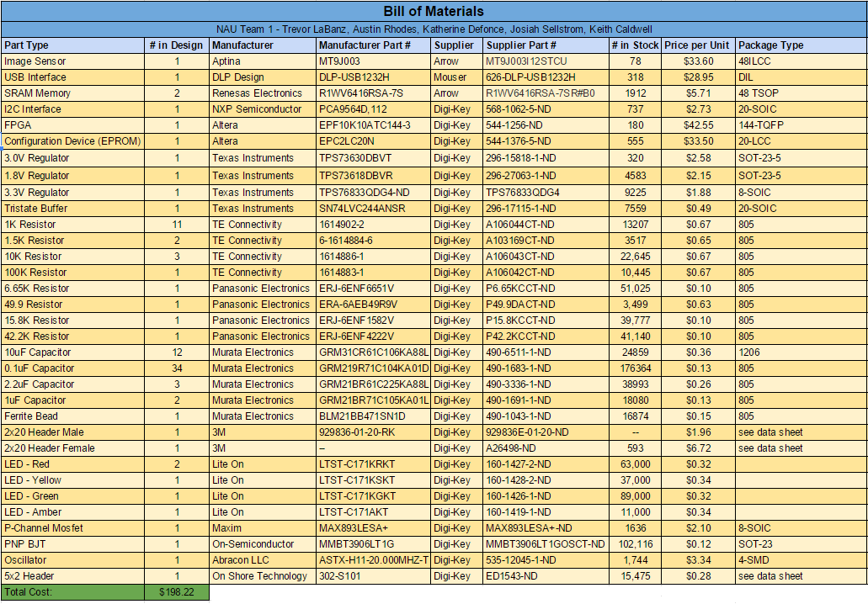This screenshot has height=604, width=868.
Task: Click the NXP Semiconductor cell
Action: click(263, 109)
